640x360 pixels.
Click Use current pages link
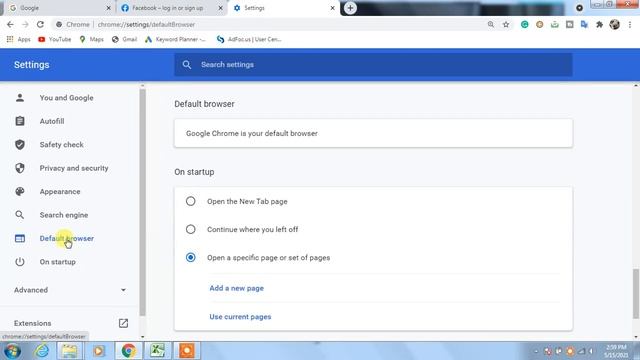[x=240, y=317]
